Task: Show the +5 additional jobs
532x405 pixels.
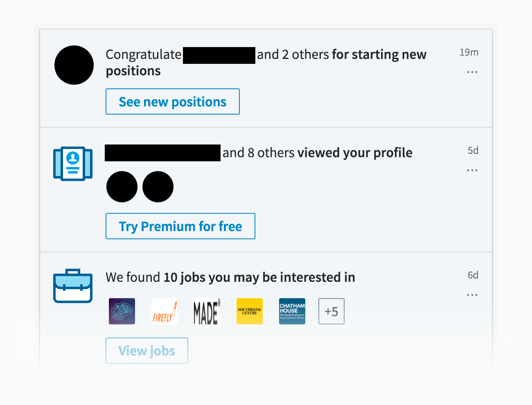Action: pos(331,311)
